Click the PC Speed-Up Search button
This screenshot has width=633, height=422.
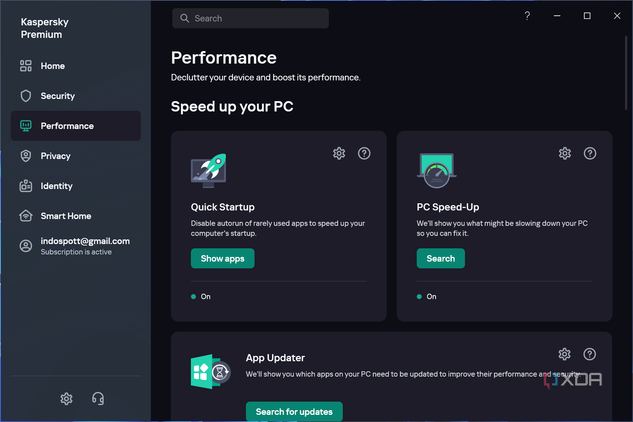pos(440,258)
